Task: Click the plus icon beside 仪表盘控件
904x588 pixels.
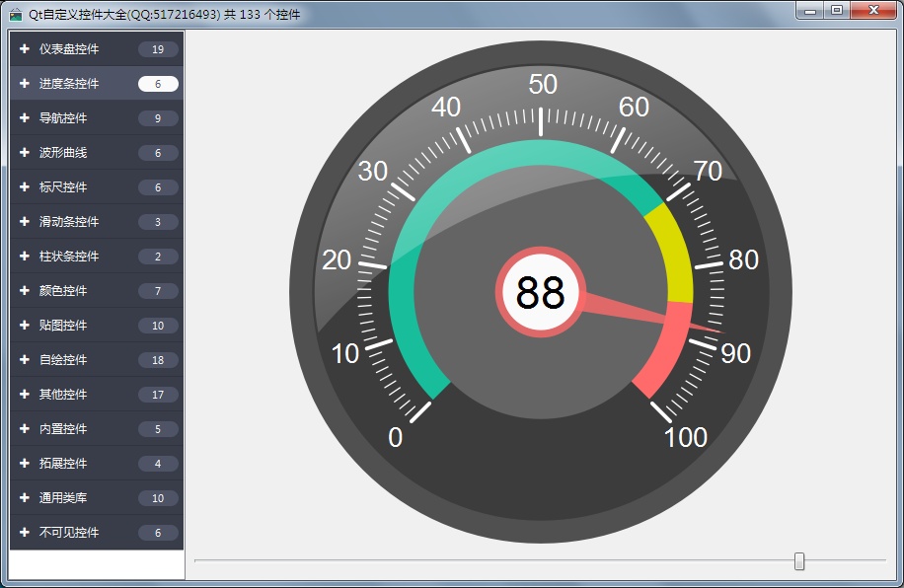Action: click(25, 49)
